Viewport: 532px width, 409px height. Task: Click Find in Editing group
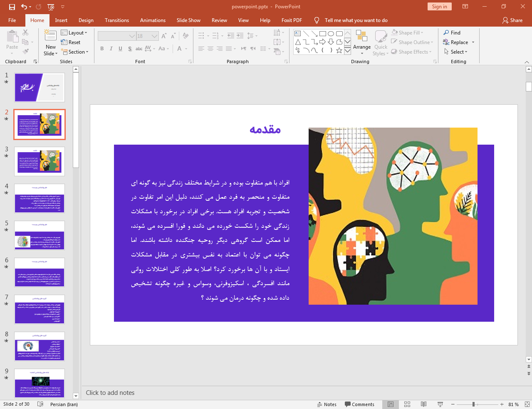coord(452,33)
